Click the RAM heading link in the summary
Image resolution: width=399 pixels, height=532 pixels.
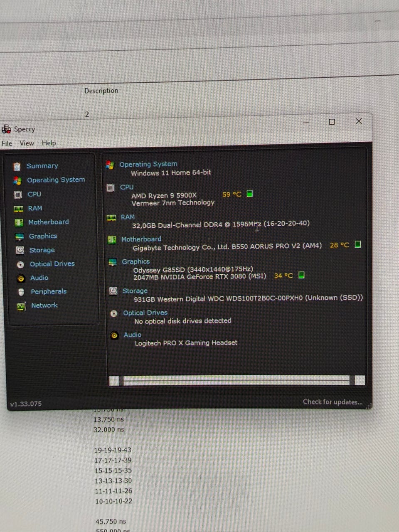pos(128,217)
